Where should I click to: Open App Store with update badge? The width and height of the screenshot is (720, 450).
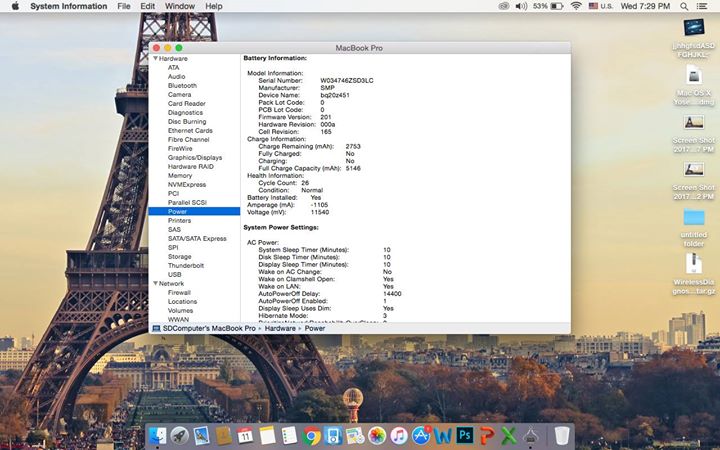[421, 435]
